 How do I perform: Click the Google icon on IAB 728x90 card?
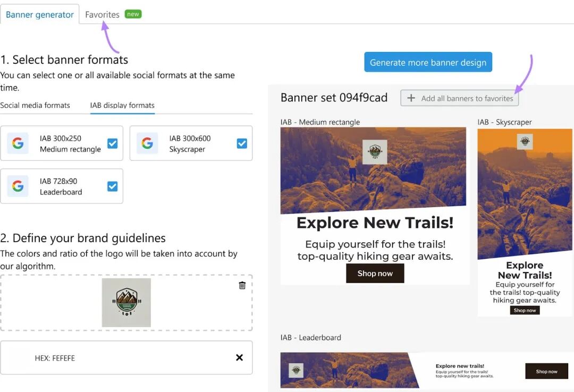[18, 186]
